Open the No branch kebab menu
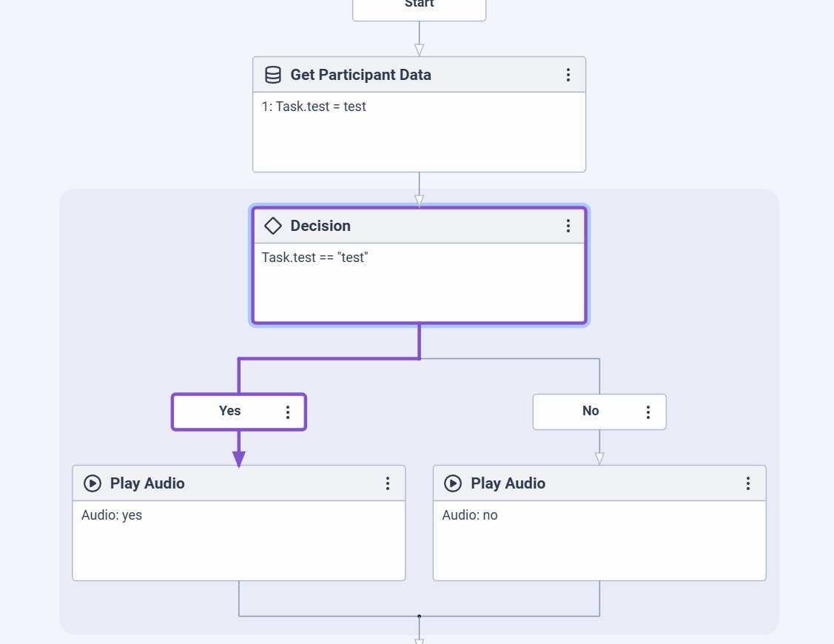Screen dimensions: 834x644 [648, 412]
